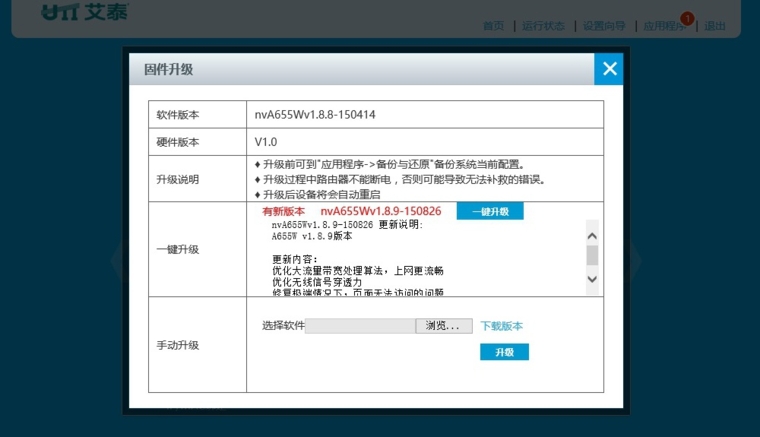The height and width of the screenshot is (437, 760).
Task: Click the 选择软件 file path field
Action: click(x=360, y=326)
